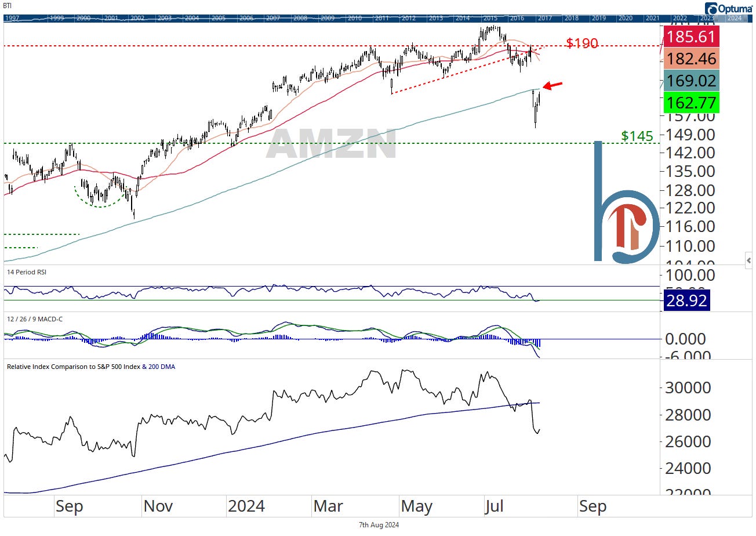Jump to 2001 in the timeline strip

(x=111, y=18)
